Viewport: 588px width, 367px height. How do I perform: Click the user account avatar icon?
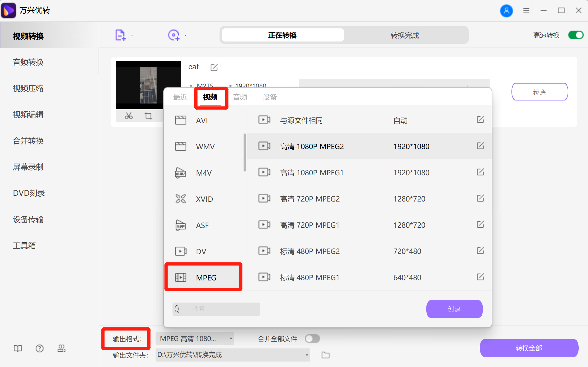coord(507,11)
